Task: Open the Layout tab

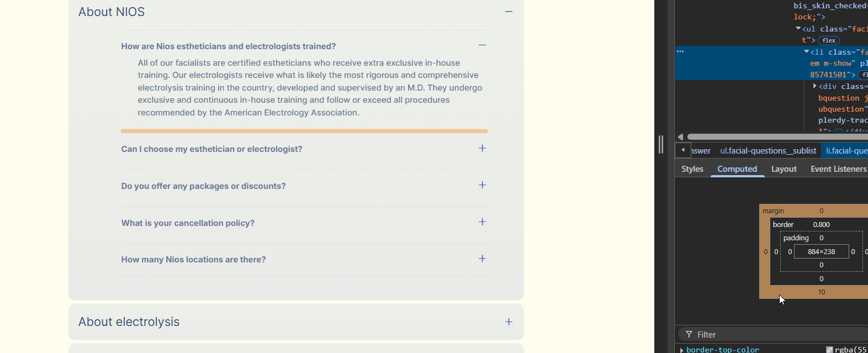Action: click(x=784, y=169)
